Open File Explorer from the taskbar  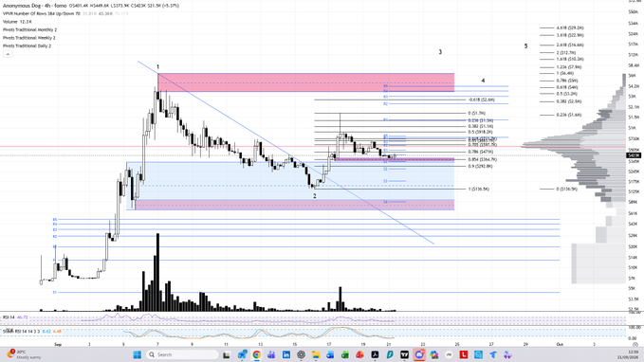point(316,354)
